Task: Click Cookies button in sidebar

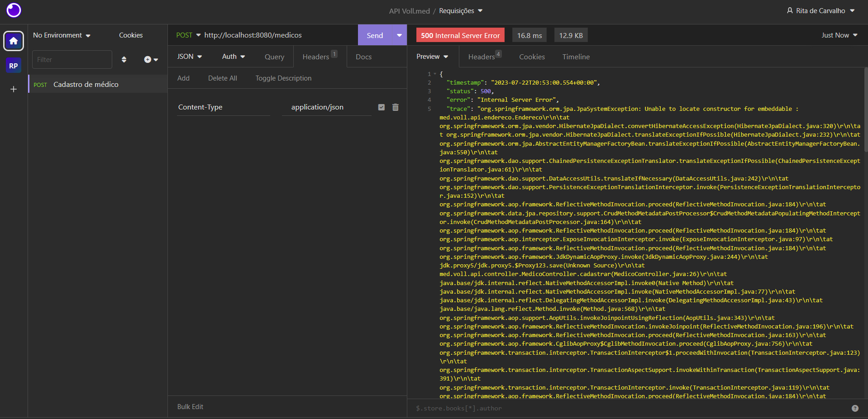Action: coord(131,35)
